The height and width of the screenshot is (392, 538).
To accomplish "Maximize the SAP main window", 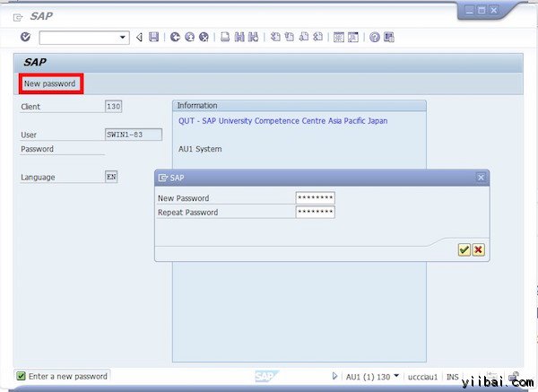I will pos(482,10).
